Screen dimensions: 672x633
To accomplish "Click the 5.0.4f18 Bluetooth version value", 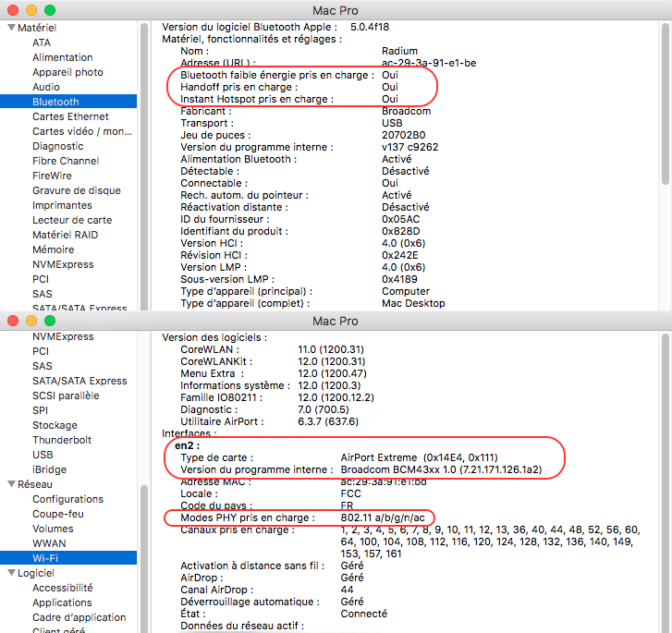I will point(370,27).
